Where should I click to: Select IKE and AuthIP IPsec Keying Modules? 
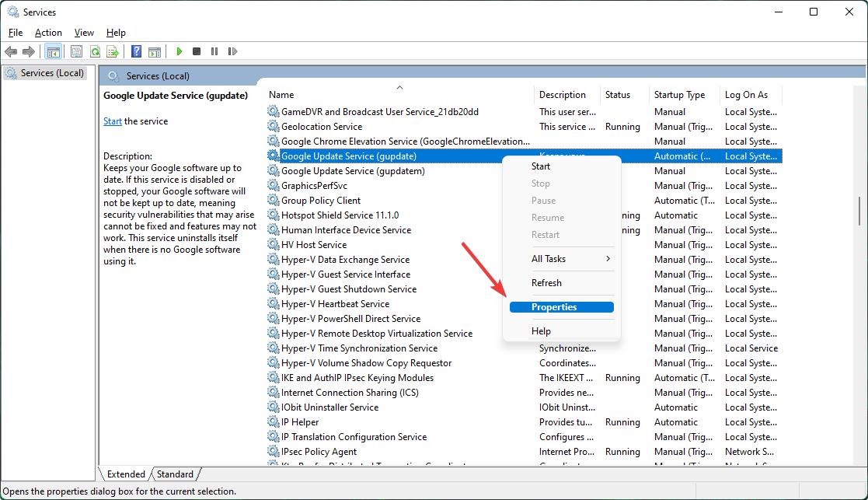click(524, 378)
